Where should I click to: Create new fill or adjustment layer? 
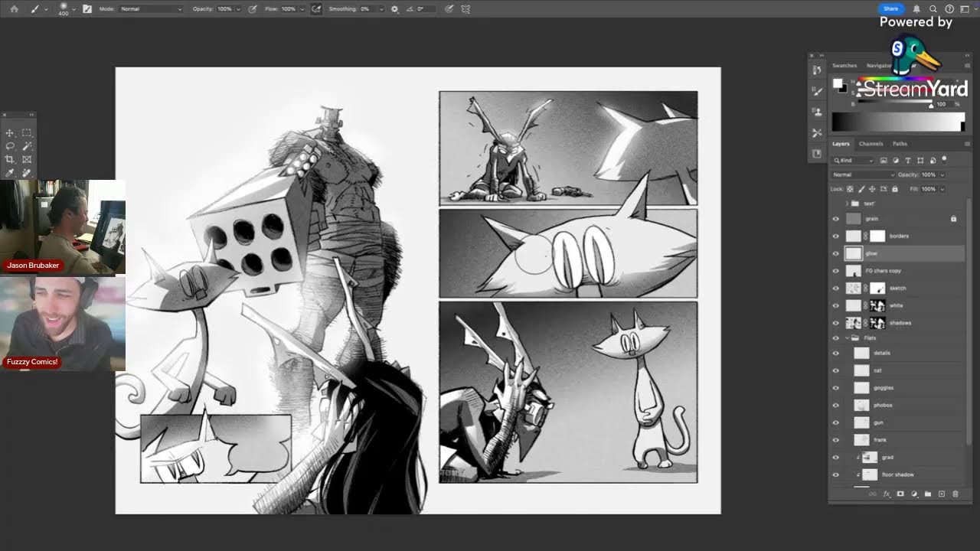(x=914, y=494)
